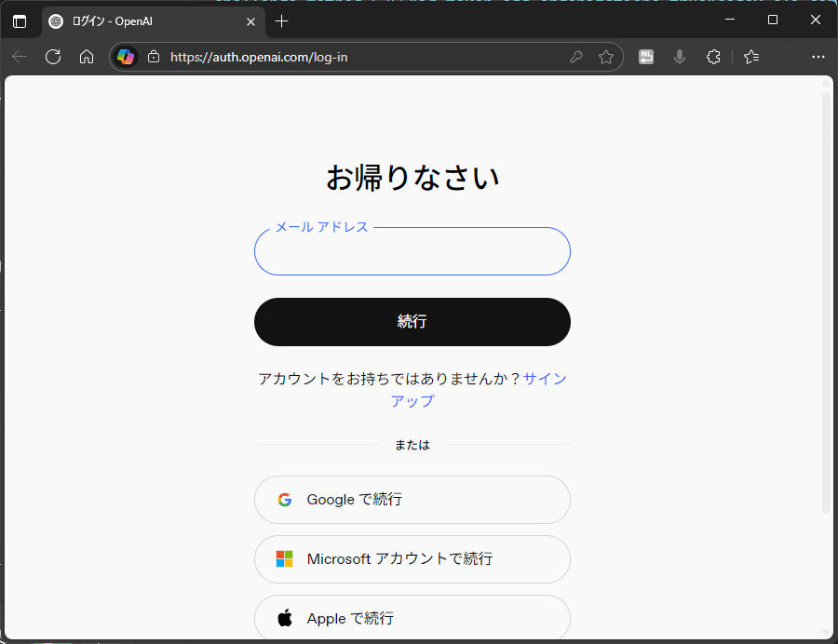Add this page to favorites star
838x644 pixels.
pyautogui.click(x=607, y=57)
